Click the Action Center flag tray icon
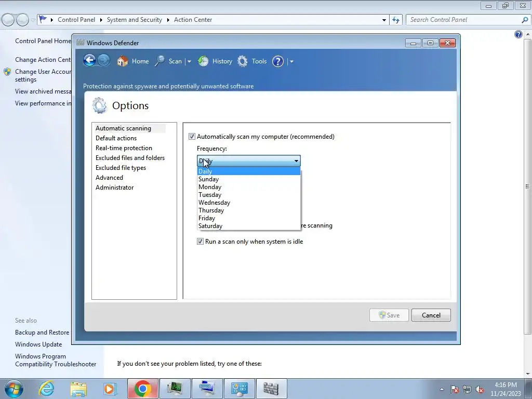The height and width of the screenshot is (399, 532). (x=455, y=389)
